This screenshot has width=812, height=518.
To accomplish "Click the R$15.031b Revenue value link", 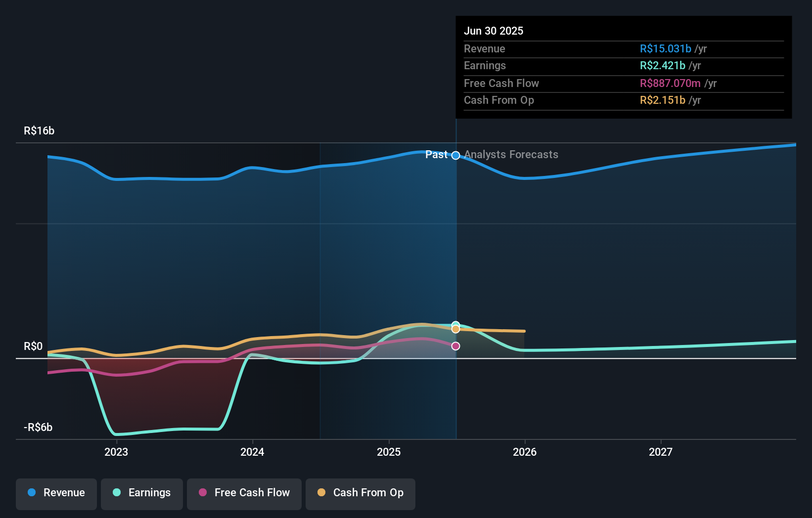I will (665, 49).
